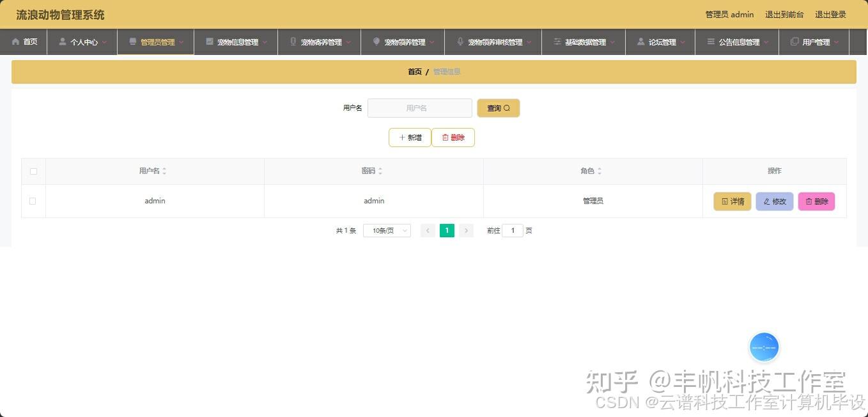Sort the table by the 用户名 column caret

coord(164,171)
